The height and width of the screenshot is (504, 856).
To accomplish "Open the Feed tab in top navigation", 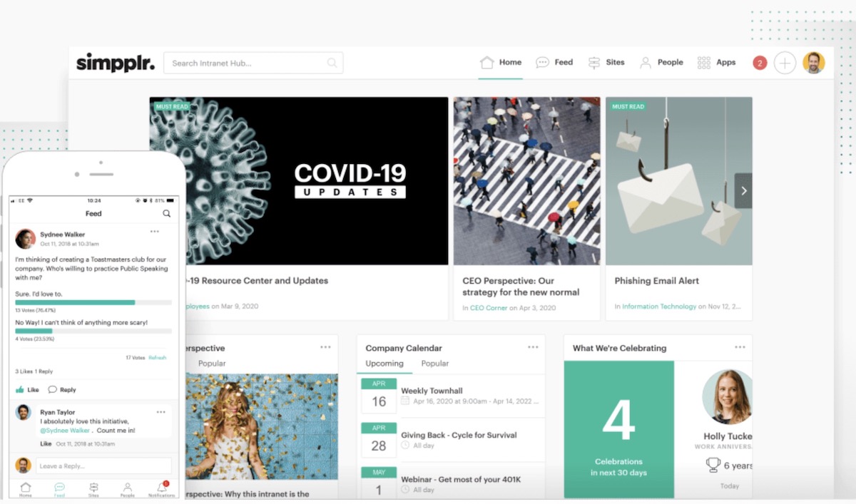I will 554,63.
